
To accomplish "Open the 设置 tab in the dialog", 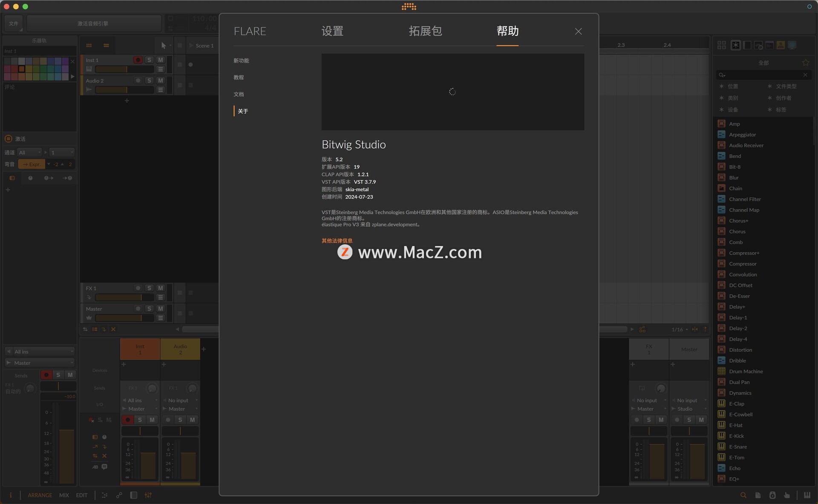I will tap(332, 31).
